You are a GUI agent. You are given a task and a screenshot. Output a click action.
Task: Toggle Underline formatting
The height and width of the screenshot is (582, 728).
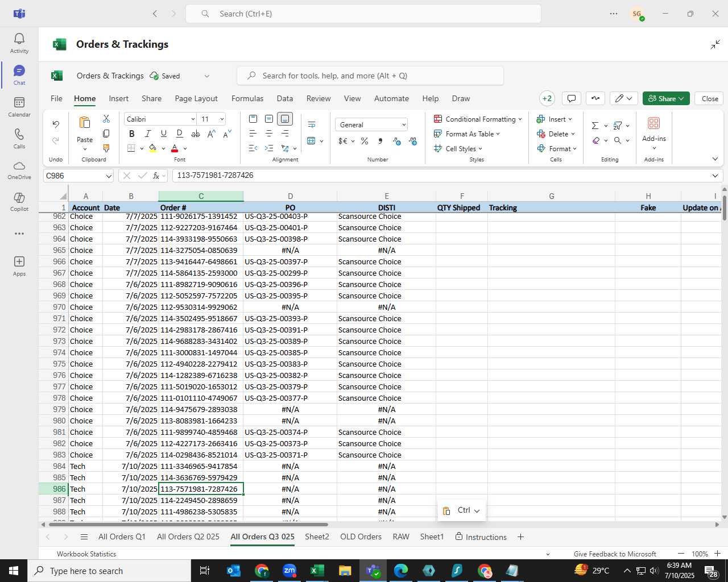click(x=164, y=134)
